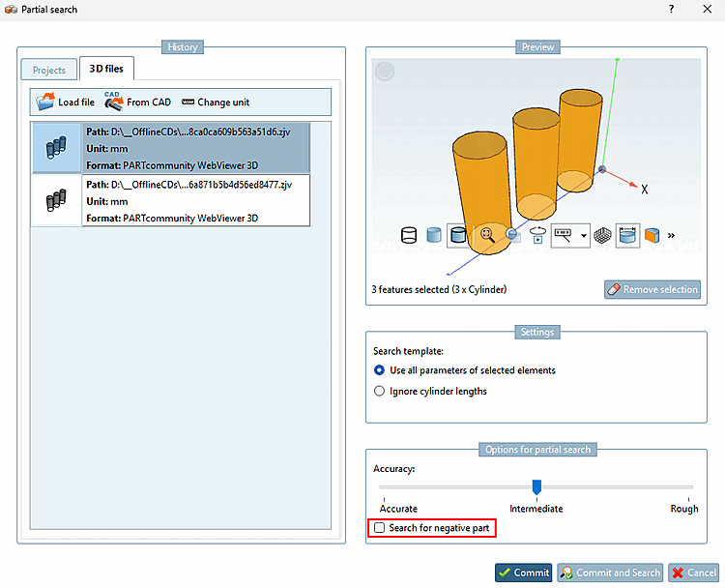
Task: Click the From CAD import icon
Action: [x=113, y=102]
